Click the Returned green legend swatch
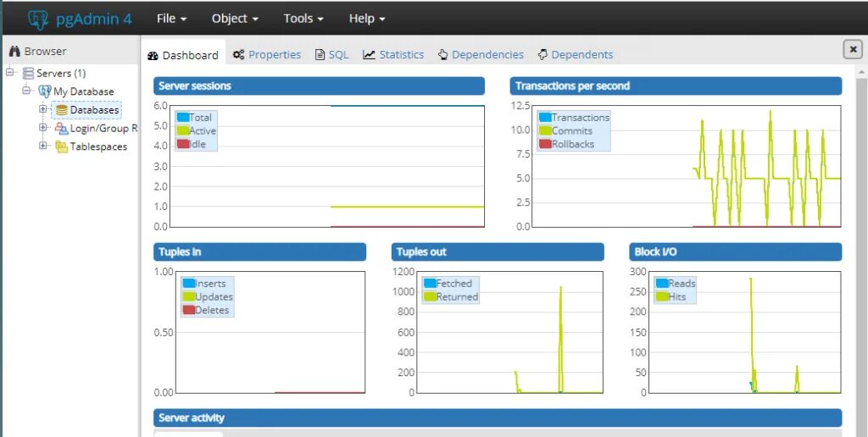The height and width of the screenshot is (437, 868). click(430, 296)
